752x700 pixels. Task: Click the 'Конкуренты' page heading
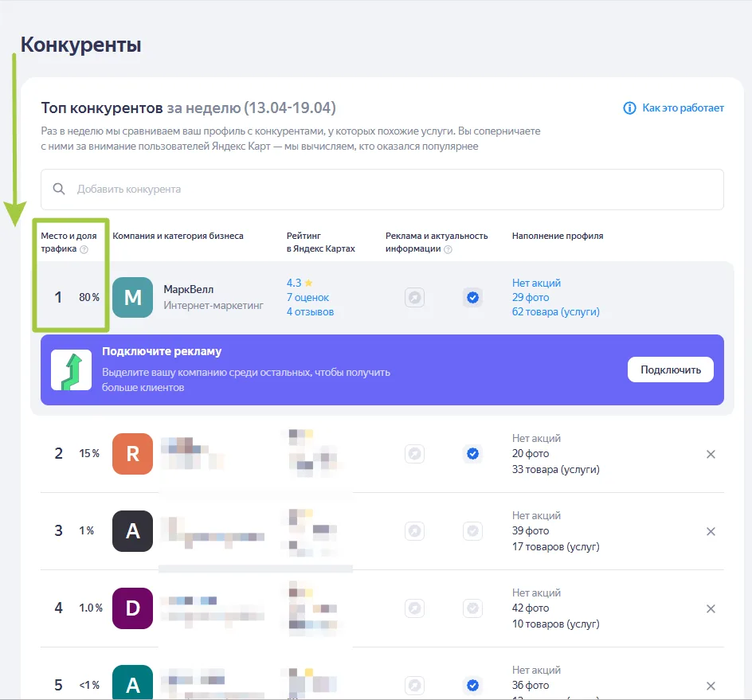[81, 45]
